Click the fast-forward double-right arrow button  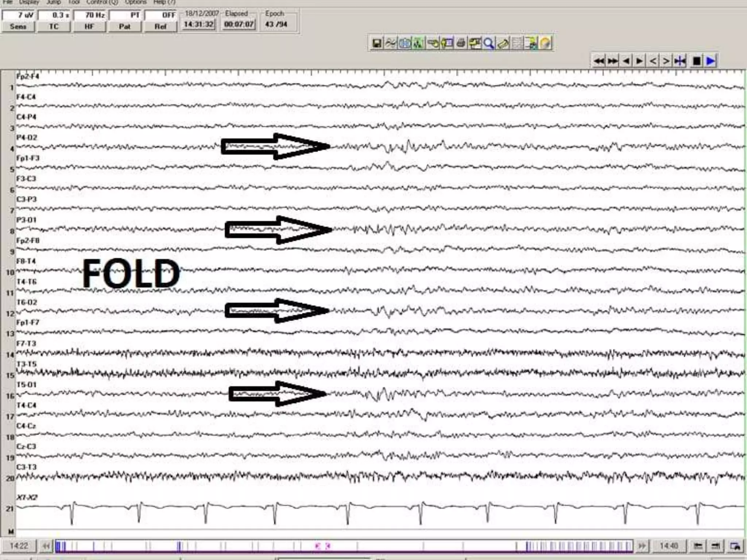[x=612, y=61]
